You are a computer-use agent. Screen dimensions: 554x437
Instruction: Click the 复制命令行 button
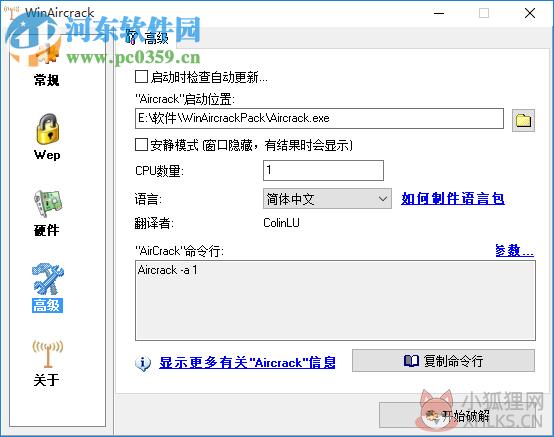[443, 361]
